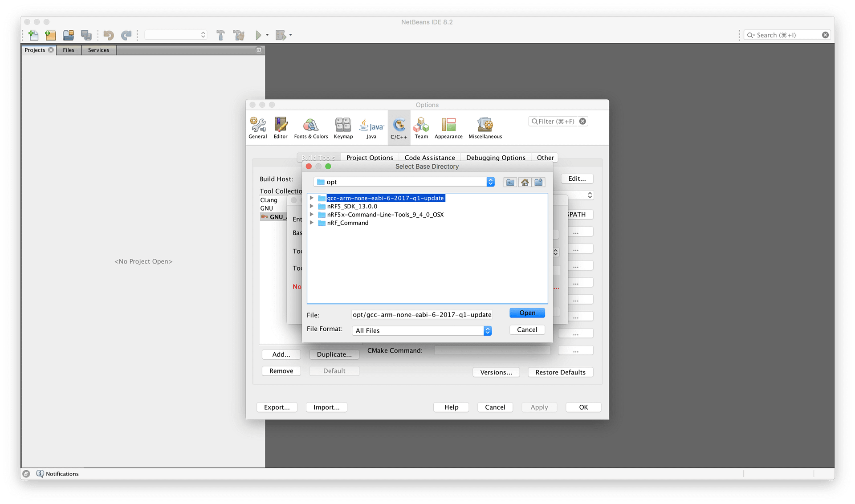Click the Run Project play icon

[x=258, y=35]
